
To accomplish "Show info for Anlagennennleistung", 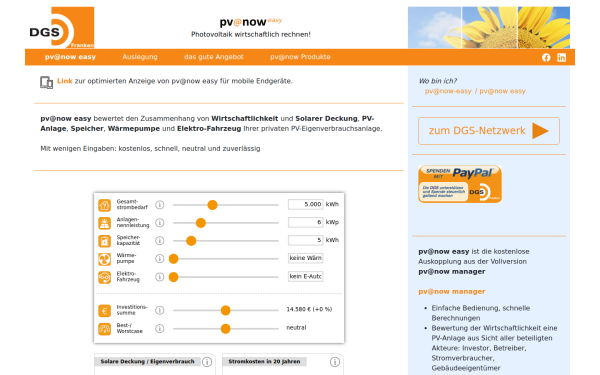I will click(160, 223).
